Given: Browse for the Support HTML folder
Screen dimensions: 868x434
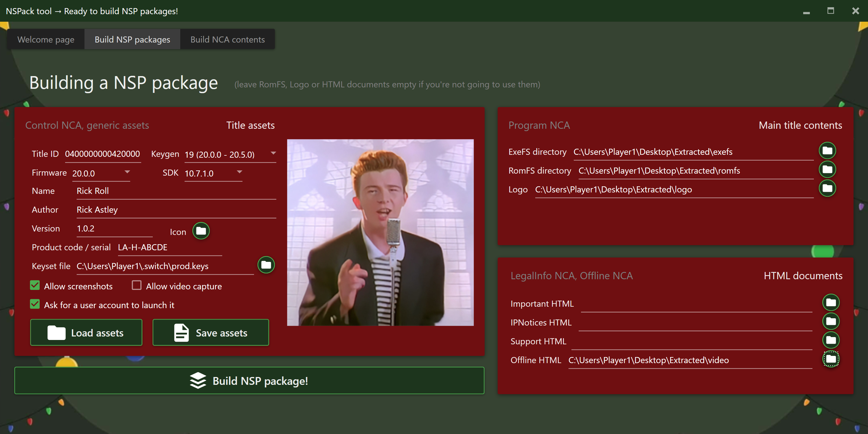Looking at the screenshot, I should (831, 340).
